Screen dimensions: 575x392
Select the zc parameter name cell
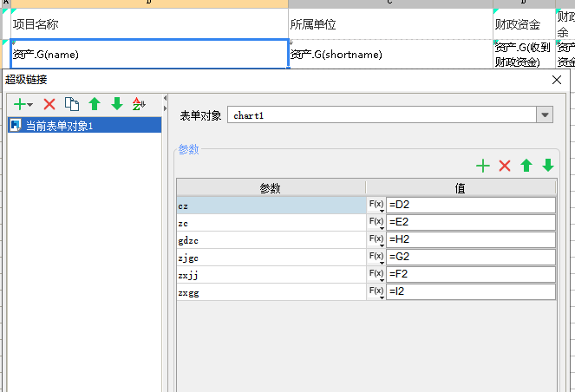pos(271,223)
